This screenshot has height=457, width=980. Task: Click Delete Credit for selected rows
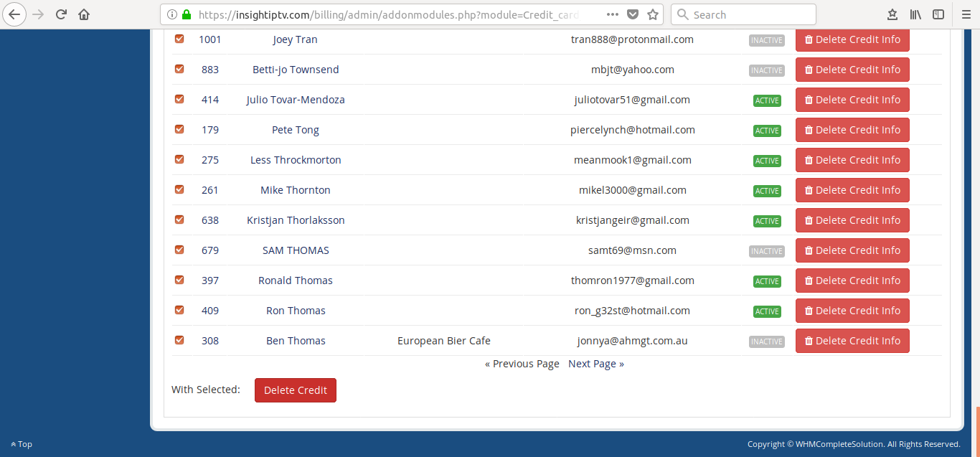(x=295, y=390)
